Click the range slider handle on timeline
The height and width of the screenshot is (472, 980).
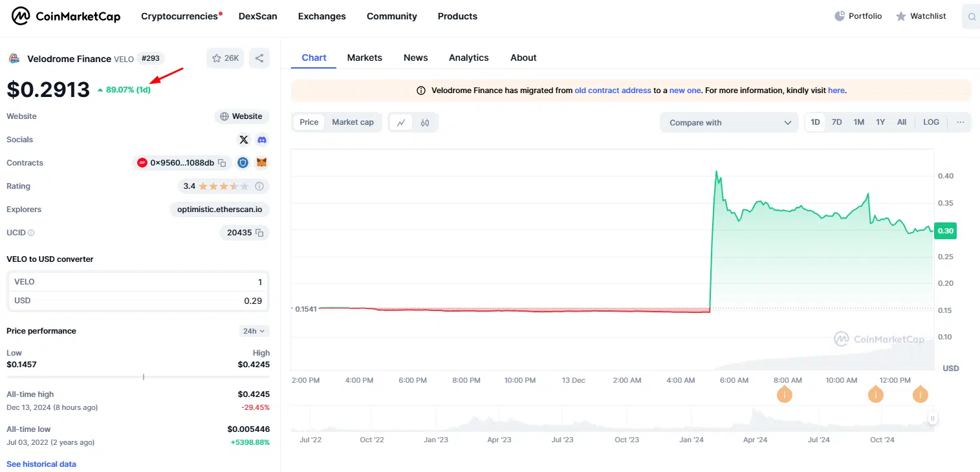coord(933,418)
